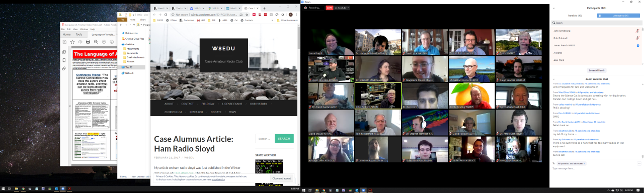Open chat more options ellipsis button
Viewport: 644px width, 193px height.
click(639, 163)
